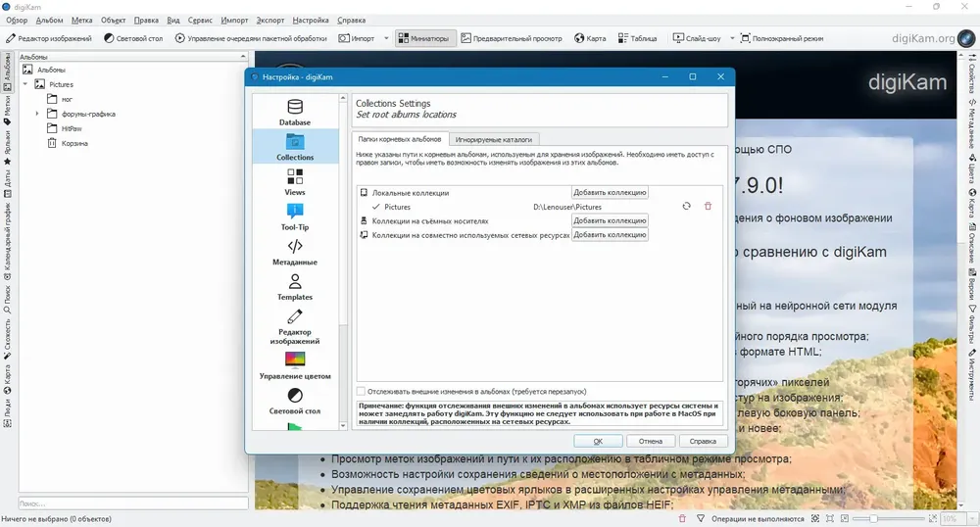Open Tool-Tip settings in sidebar
The width and height of the screenshot is (980, 527).
coord(294,215)
